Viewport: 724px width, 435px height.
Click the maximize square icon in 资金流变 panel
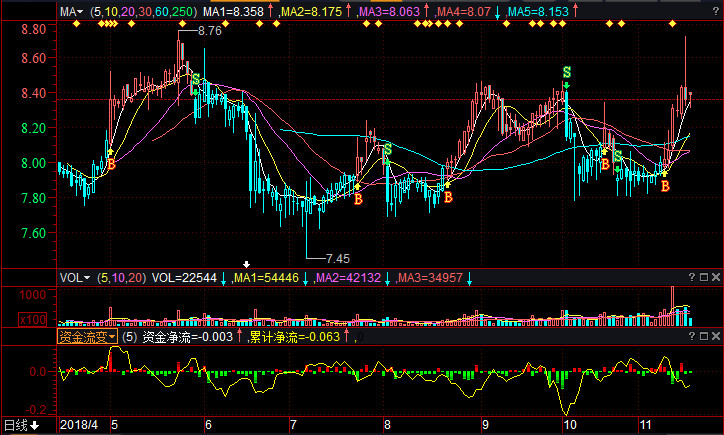(x=705, y=338)
